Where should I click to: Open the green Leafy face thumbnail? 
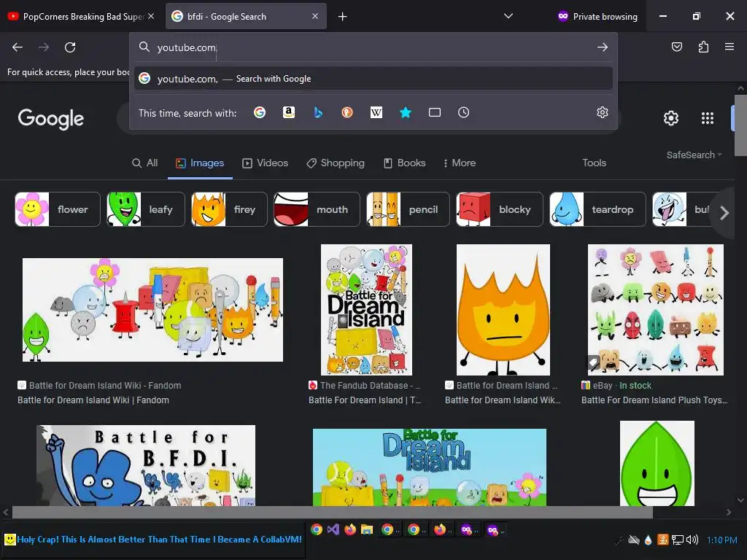(x=657, y=463)
